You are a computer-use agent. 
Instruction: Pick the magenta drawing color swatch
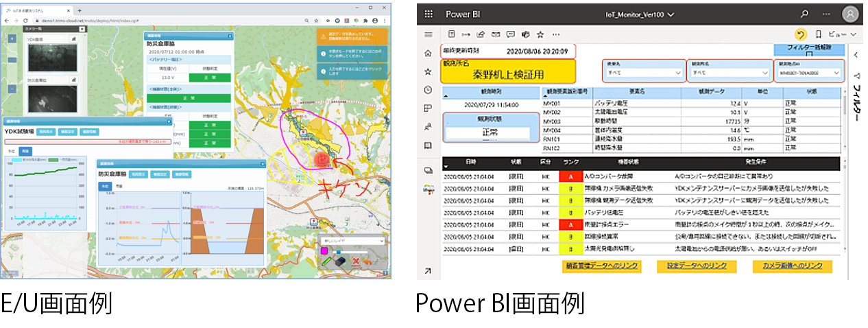coord(324,252)
